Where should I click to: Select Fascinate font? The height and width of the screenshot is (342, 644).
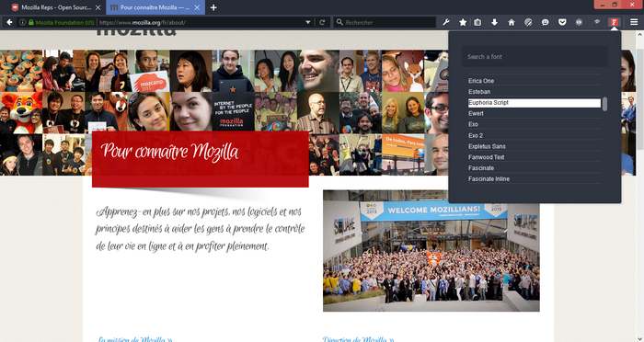[x=534, y=168]
